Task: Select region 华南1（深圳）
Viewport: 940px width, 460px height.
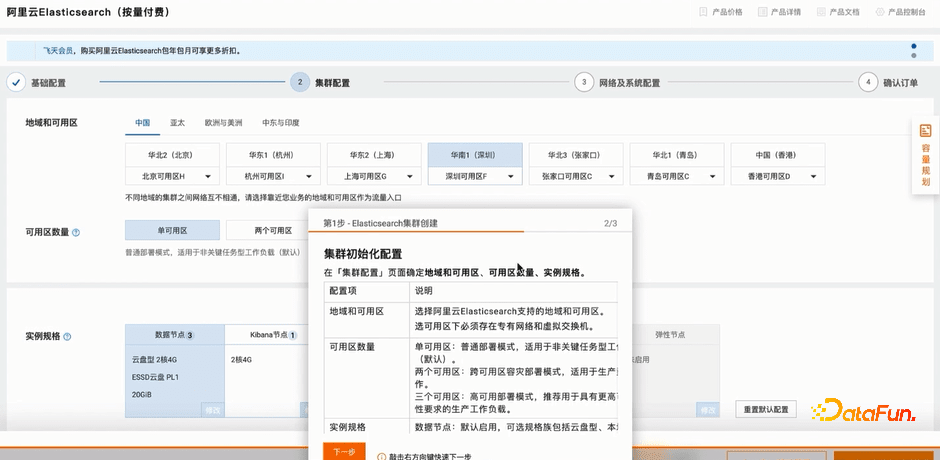Action: 475,155
